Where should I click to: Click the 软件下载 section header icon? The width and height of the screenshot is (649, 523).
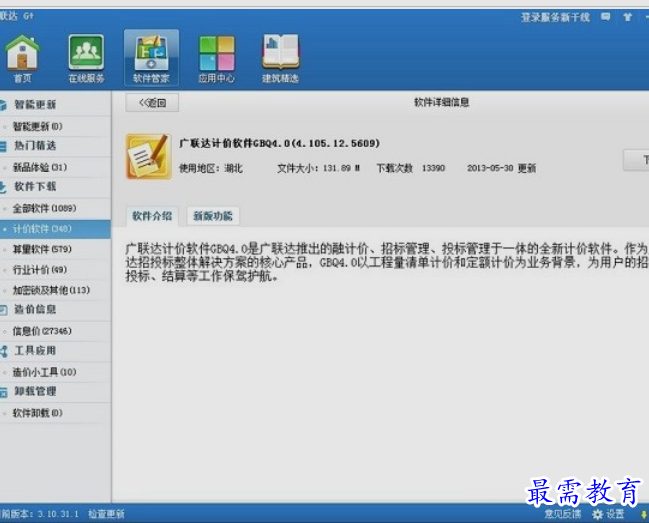3,187
